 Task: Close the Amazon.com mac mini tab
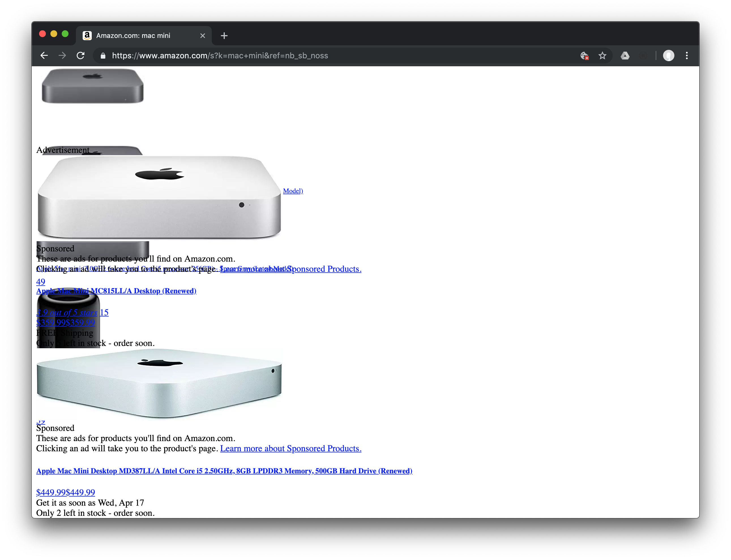[x=203, y=36]
